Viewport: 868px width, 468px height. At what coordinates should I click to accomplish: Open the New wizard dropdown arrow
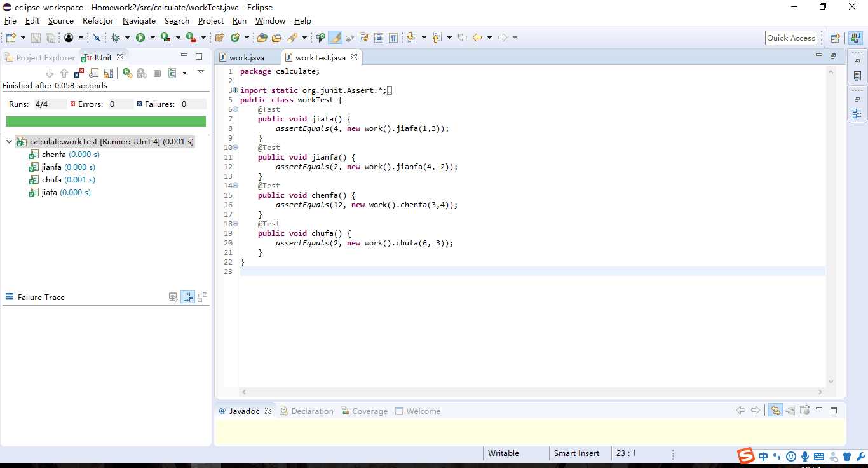click(24, 38)
